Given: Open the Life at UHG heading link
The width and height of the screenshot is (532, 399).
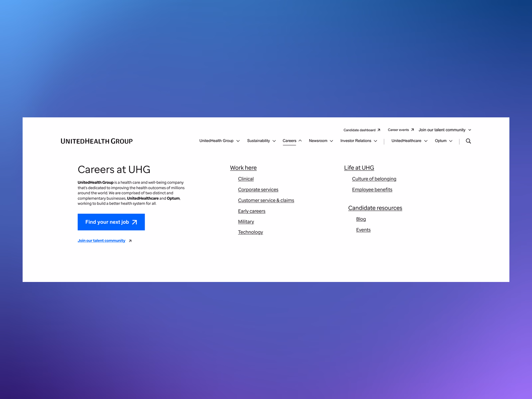Looking at the screenshot, I should click(x=359, y=168).
